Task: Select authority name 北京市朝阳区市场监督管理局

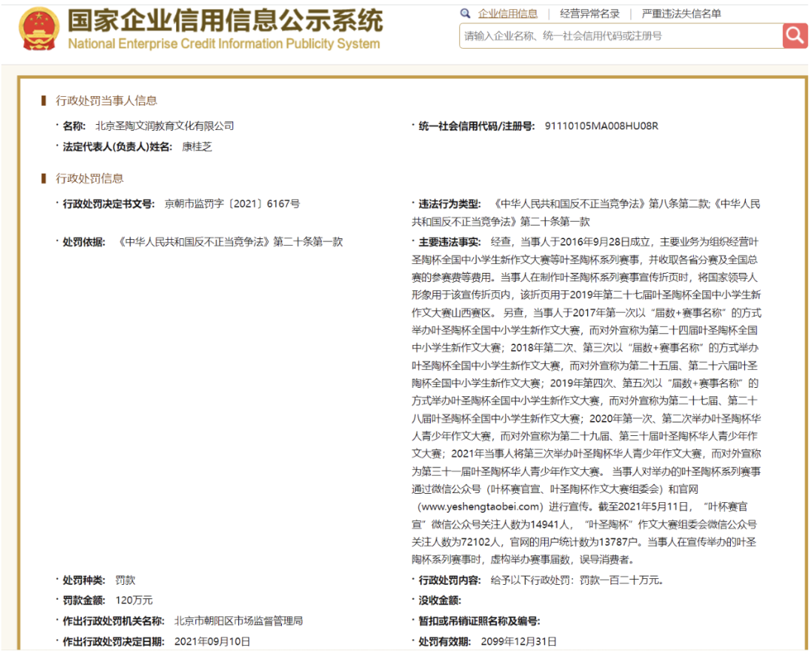Action: 238,621
